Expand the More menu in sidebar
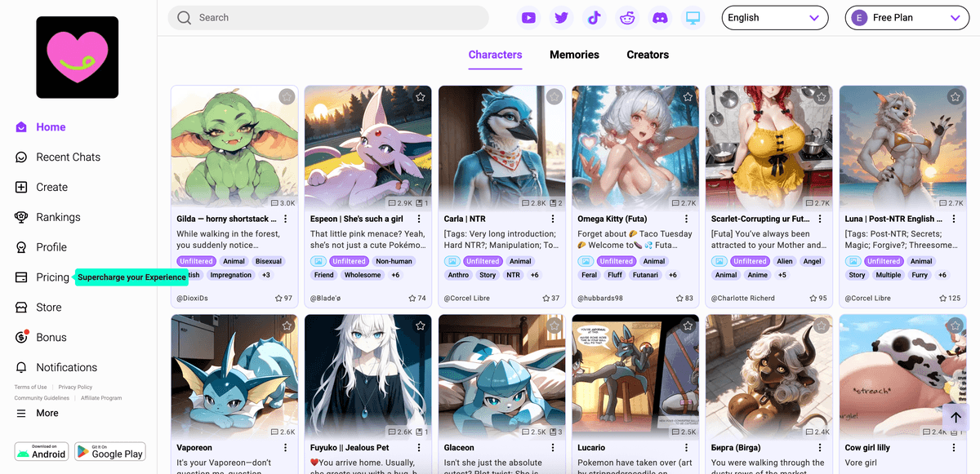The width and height of the screenshot is (980, 474). tap(38, 414)
